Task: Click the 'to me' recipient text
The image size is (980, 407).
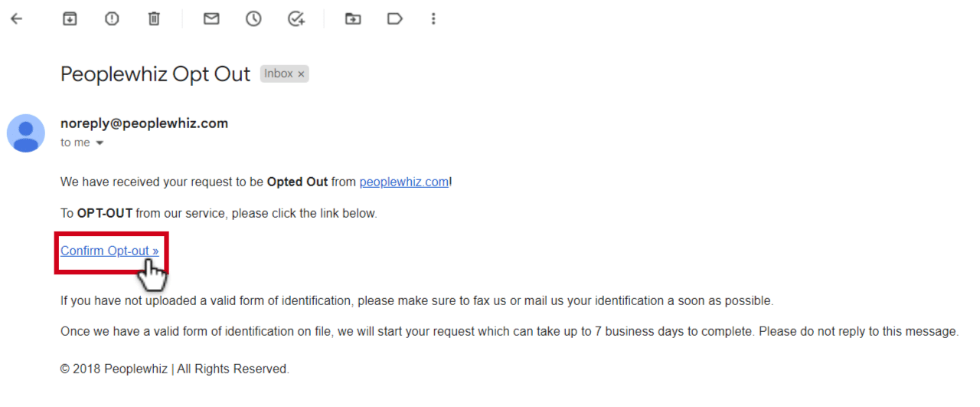Action: [75, 143]
